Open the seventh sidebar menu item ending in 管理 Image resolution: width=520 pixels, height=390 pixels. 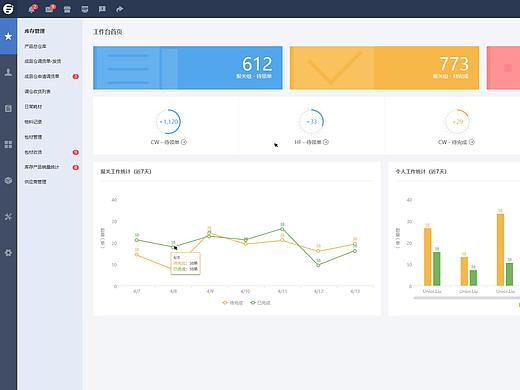(33, 137)
